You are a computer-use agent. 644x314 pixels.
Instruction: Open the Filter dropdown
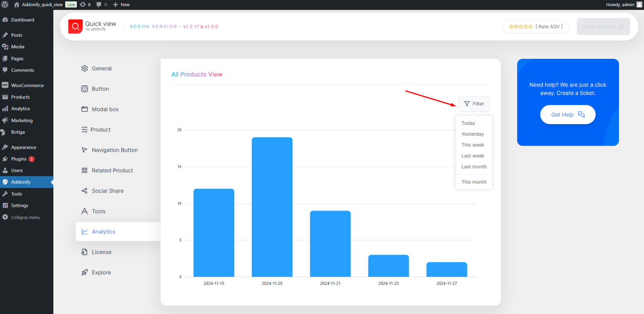[474, 104]
